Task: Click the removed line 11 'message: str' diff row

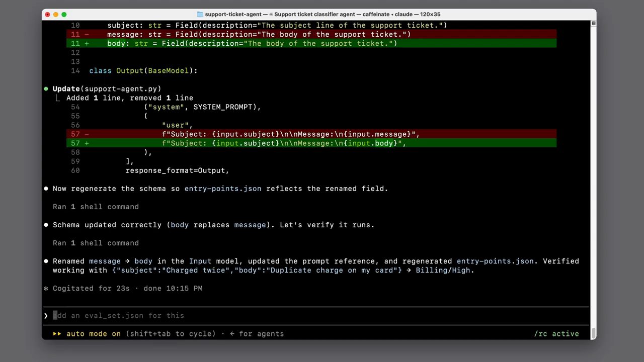Action: [311, 35]
